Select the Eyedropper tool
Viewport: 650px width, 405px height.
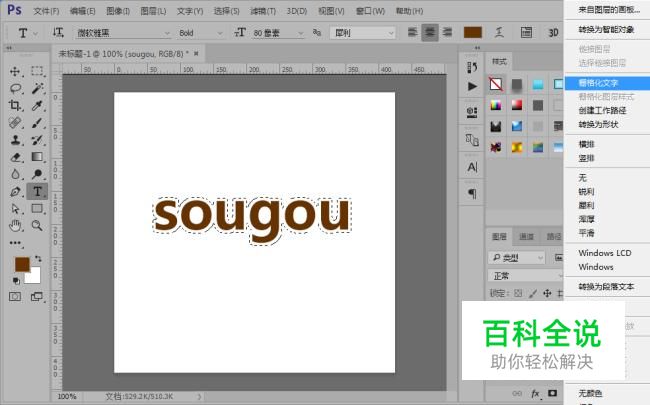coord(37,106)
